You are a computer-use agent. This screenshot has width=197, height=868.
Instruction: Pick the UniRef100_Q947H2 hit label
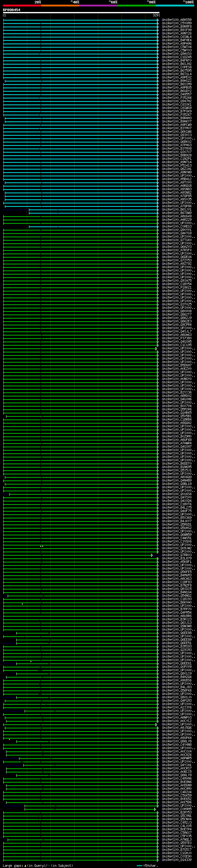click(177, 101)
